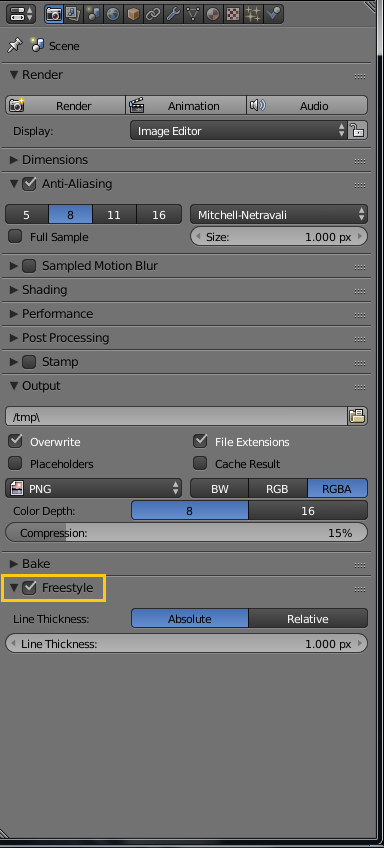Open the PNG file format dropdown
384x848 pixels.
point(94,488)
